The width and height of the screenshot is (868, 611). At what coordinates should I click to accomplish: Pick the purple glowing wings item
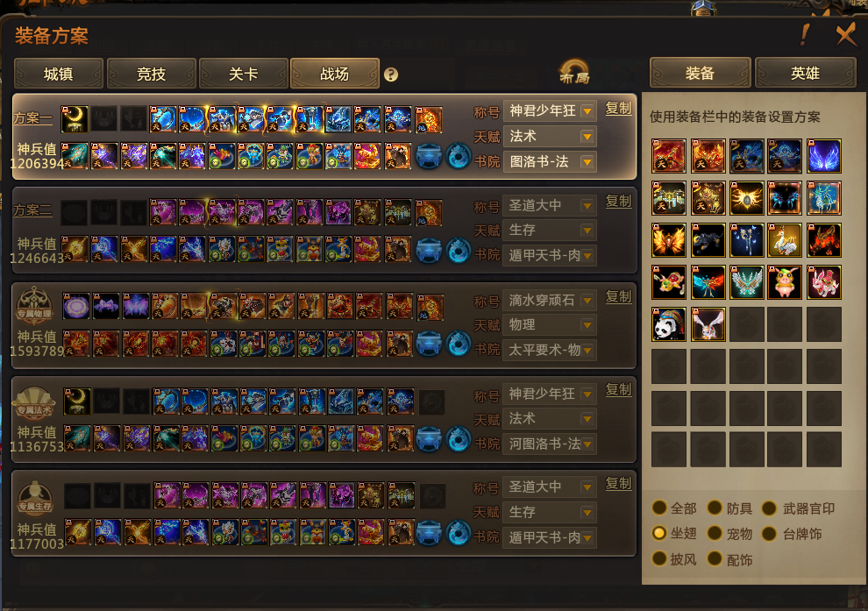823,156
